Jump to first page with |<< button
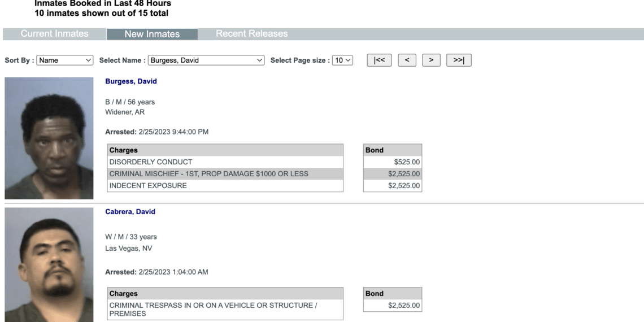 [379, 60]
